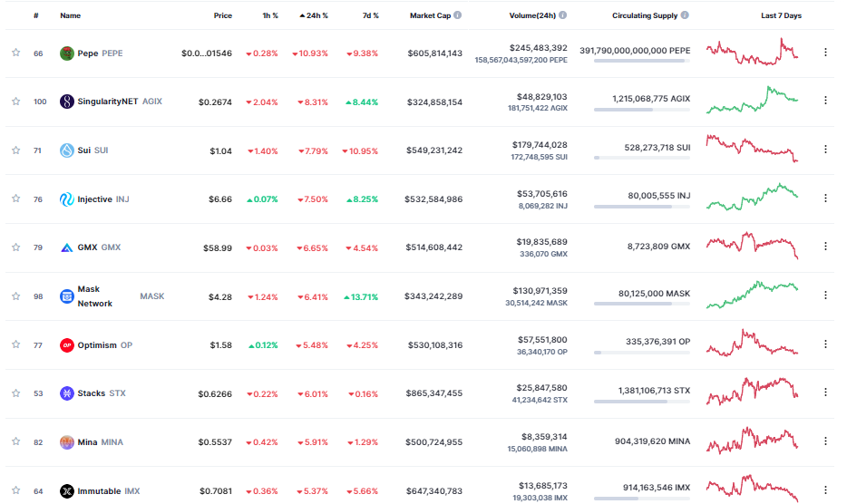Sort by Circulating Supply header
The height and width of the screenshot is (504, 847).
(x=645, y=15)
